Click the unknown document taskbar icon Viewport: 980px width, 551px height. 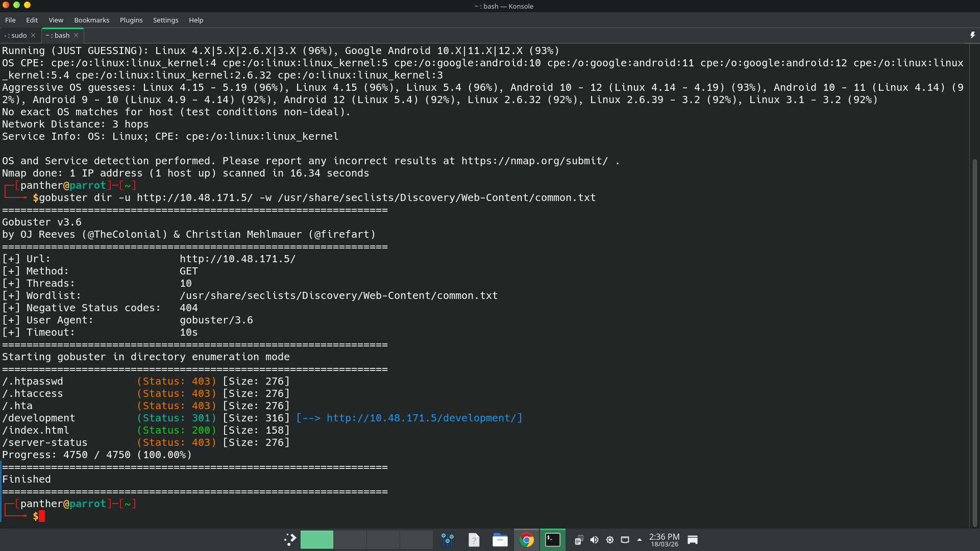pyautogui.click(x=474, y=540)
